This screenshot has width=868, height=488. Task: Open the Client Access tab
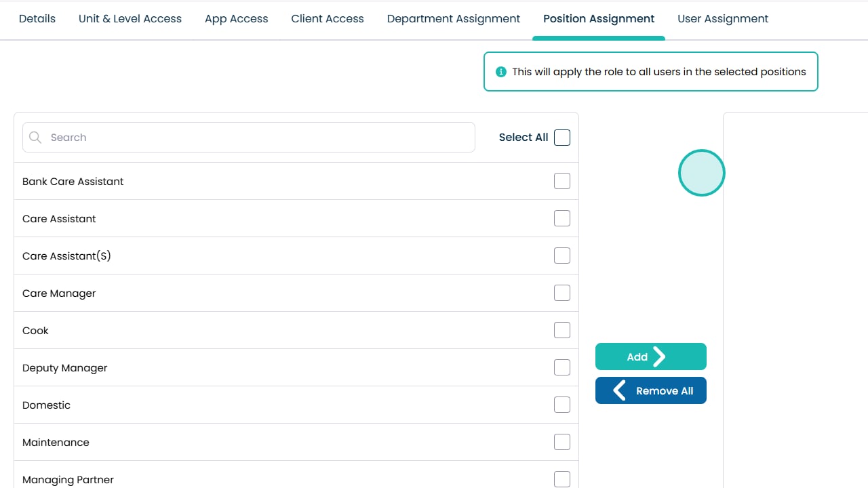click(x=328, y=19)
